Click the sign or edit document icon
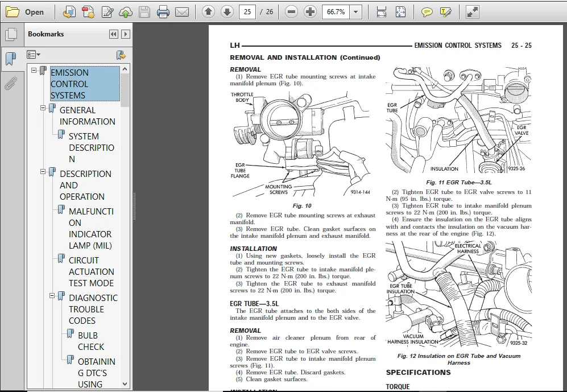The image size is (567, 392). pos(107,12)
